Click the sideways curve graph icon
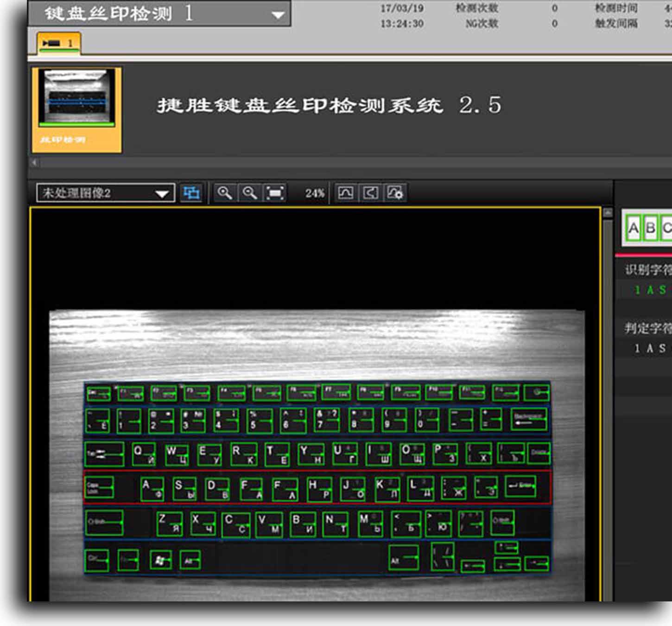This screenshot has width=672, height=626. pos(370,193)
